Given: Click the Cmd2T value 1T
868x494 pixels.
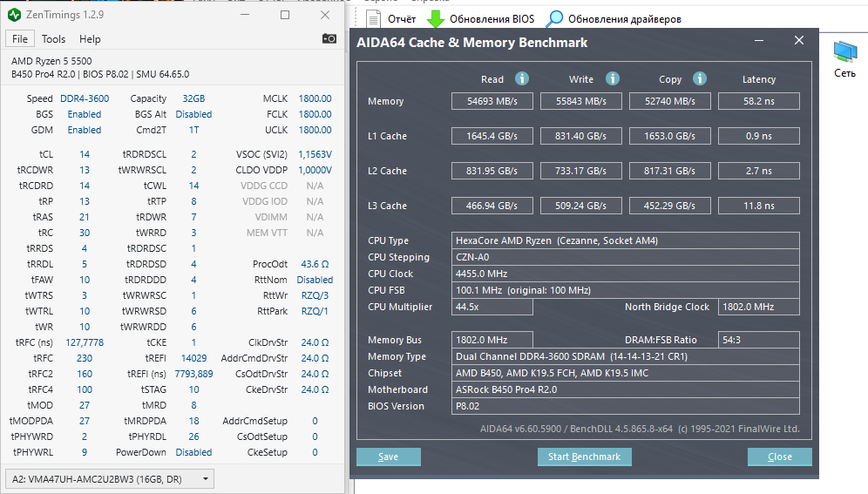Looking at the screenshot, I should coord(193,130).
